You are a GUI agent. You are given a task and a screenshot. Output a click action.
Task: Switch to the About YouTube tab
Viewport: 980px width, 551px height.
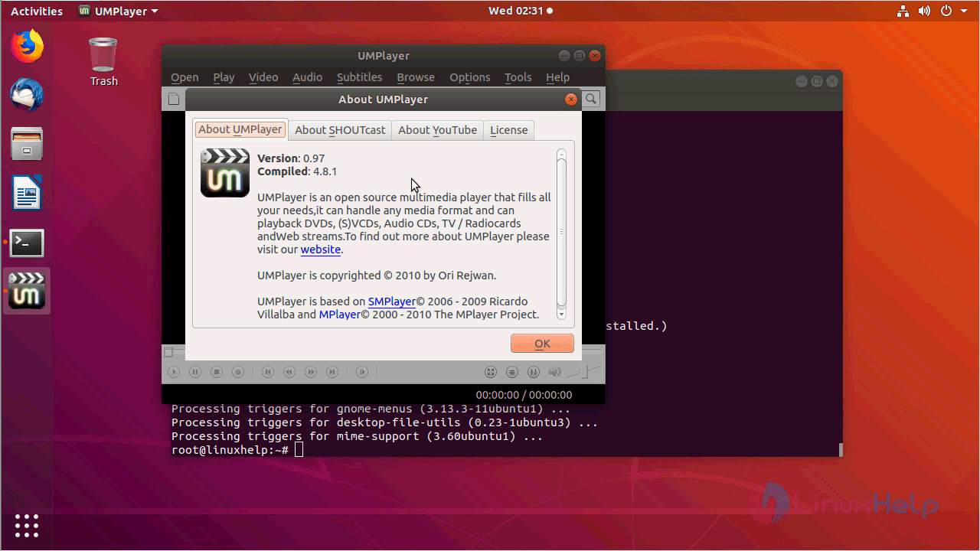[437, 130]
